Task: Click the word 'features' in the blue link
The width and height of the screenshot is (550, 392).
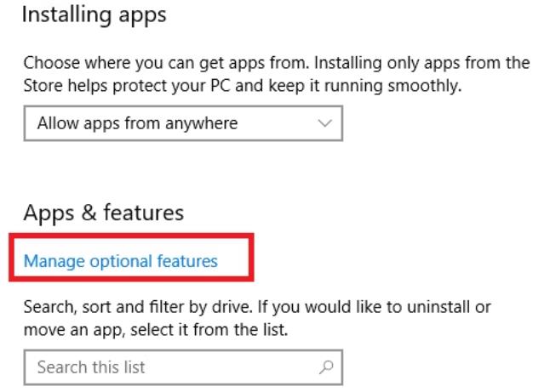Action: [187, 261]
